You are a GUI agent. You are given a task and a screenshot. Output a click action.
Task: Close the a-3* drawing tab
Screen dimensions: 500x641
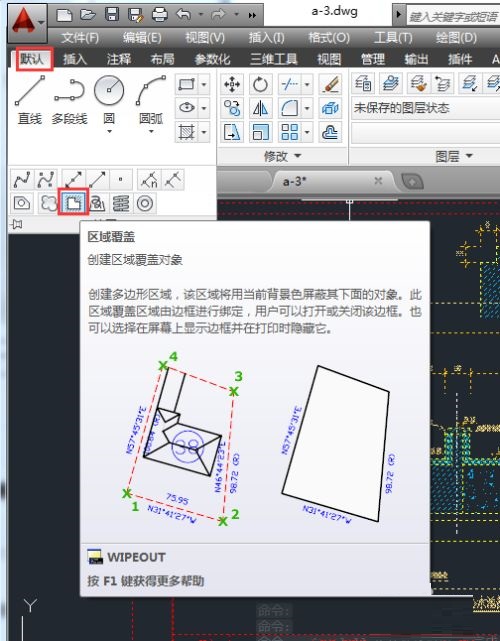point(379,181)
